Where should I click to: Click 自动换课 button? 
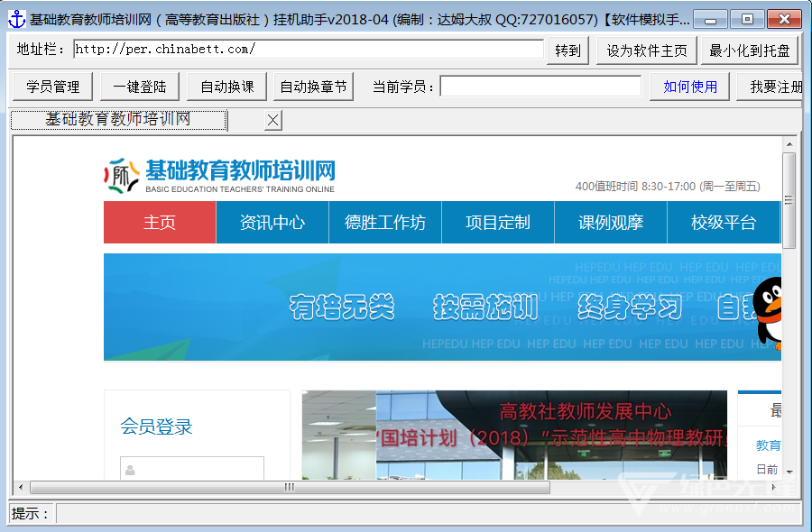(226, 87)
